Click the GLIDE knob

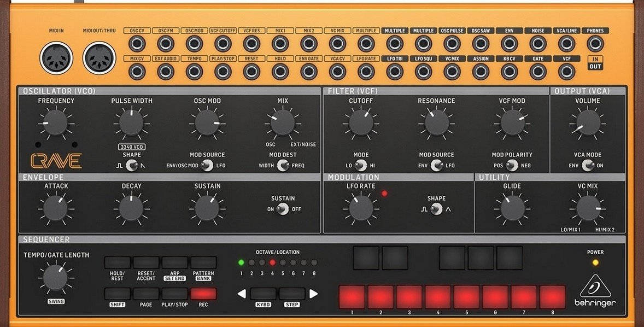click(x=512, y=208)
